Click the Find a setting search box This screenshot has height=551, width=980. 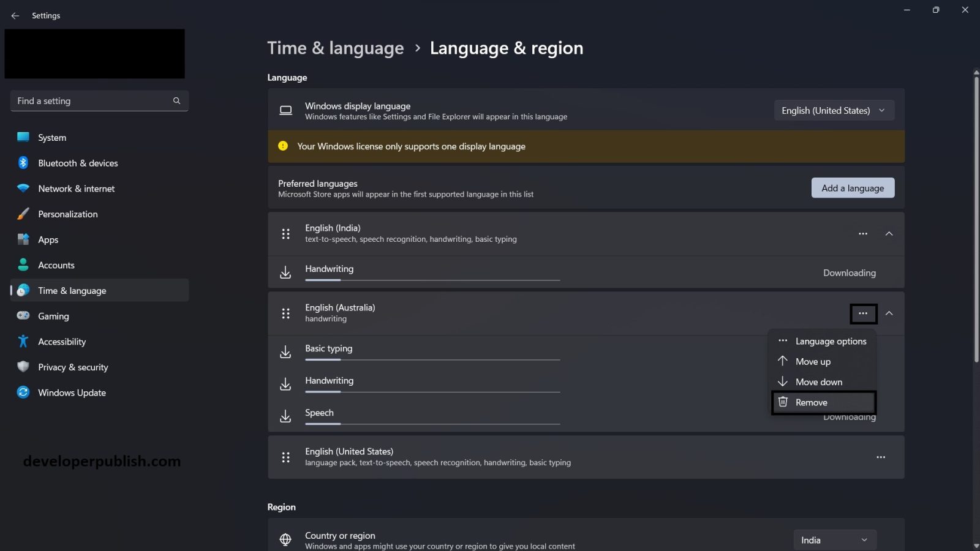tap(99, 100)
